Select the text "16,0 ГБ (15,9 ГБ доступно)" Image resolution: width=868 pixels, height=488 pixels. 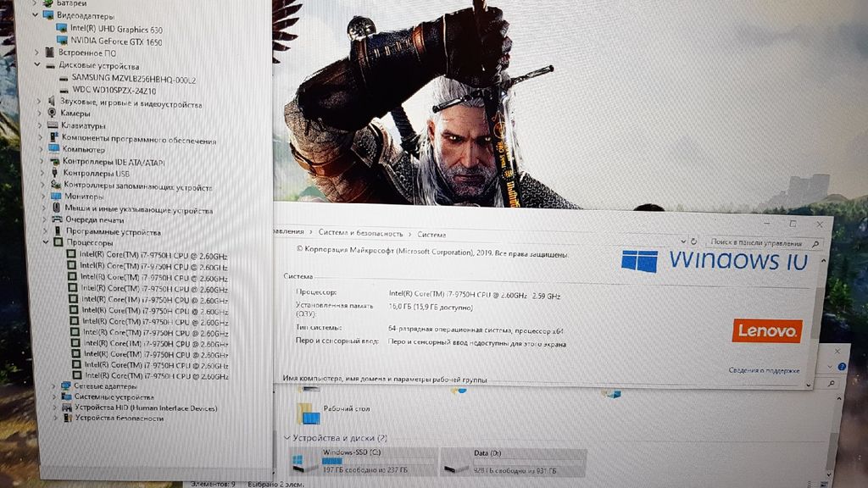pyautogui.click(x=431, y=307)
